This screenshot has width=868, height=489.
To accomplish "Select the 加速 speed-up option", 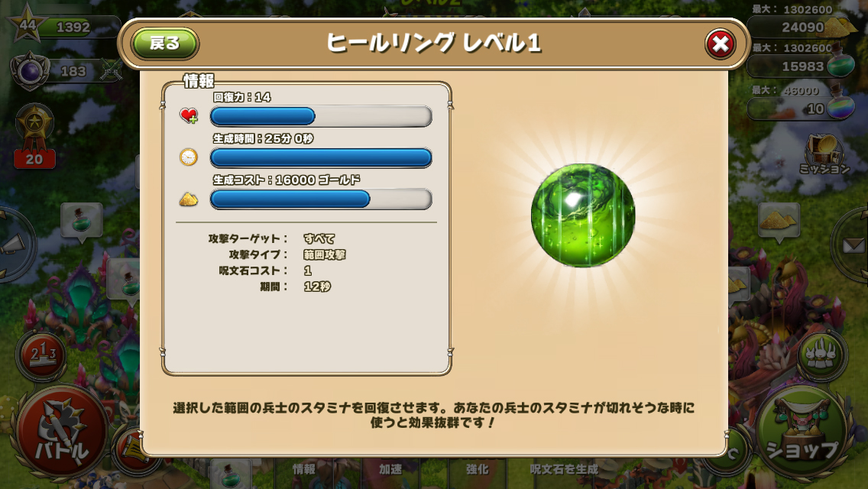I will (390, 469).
